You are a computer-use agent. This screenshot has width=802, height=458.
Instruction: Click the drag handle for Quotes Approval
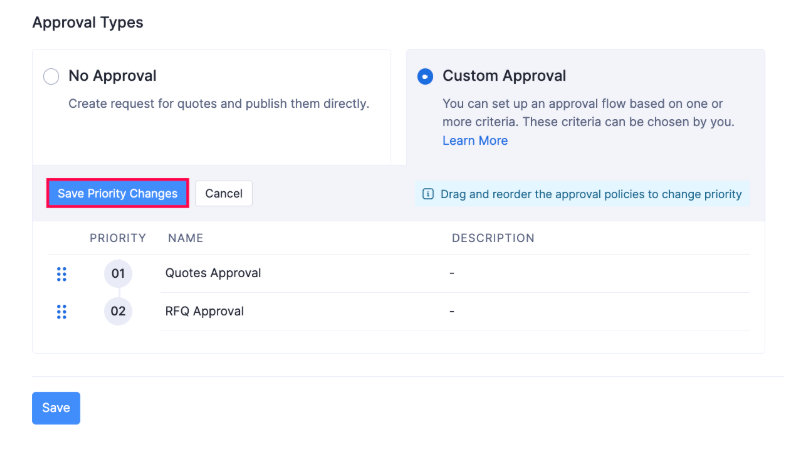[x=61, y=273]
